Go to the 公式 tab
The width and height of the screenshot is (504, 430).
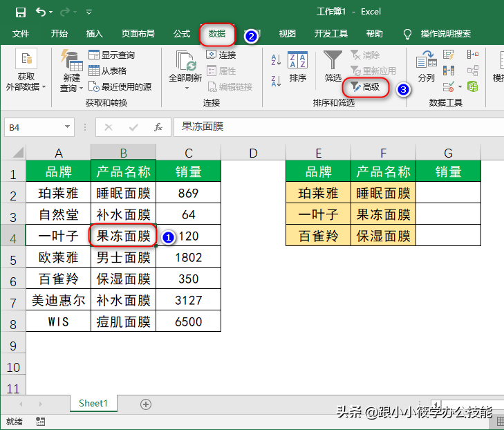pyautogui.click(x=182, y=34)
